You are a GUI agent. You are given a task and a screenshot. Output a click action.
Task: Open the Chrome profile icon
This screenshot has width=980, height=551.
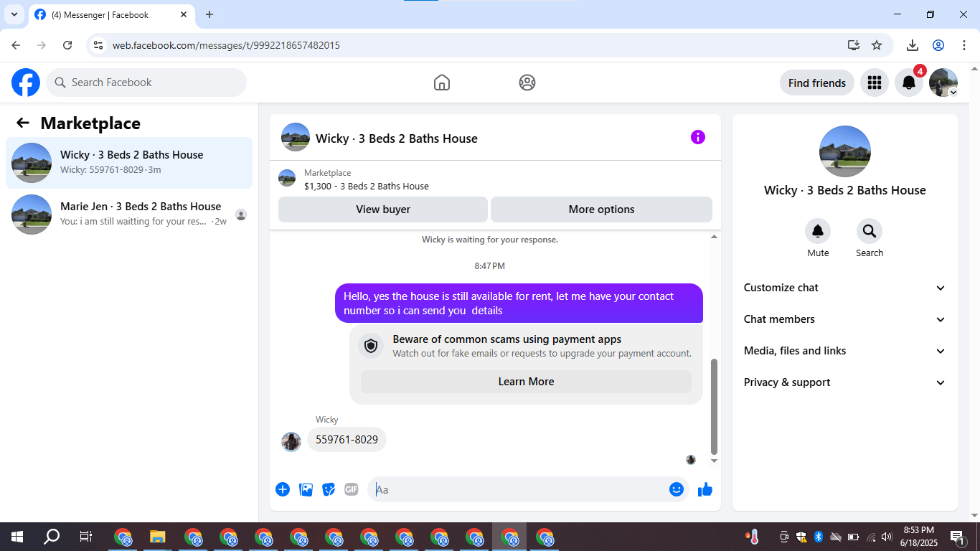coord(938,45)
